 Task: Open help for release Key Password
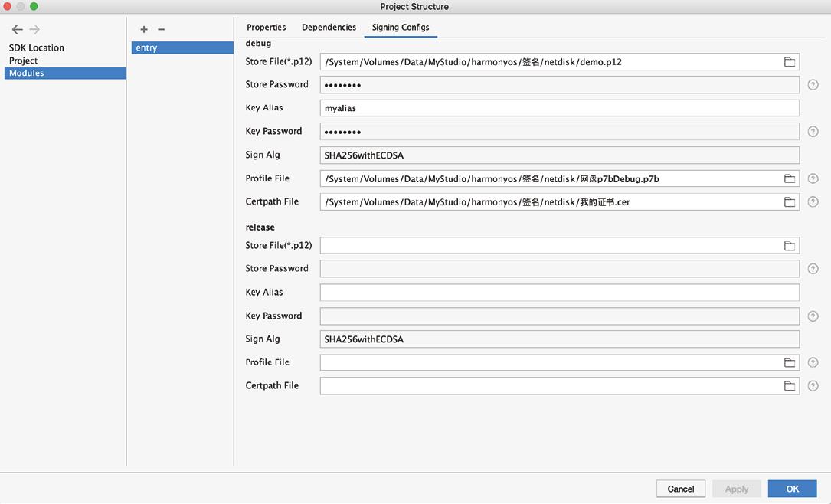pos(813,316)
